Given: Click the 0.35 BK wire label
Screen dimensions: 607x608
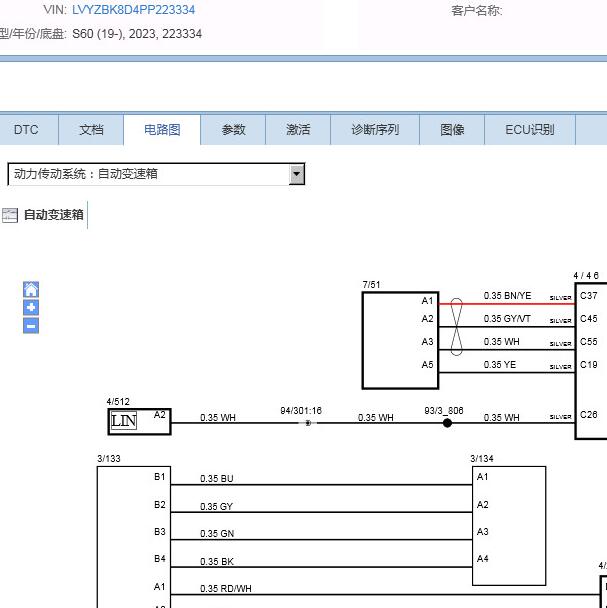Looking at the screenshot, I should click(x=216, y=562).
